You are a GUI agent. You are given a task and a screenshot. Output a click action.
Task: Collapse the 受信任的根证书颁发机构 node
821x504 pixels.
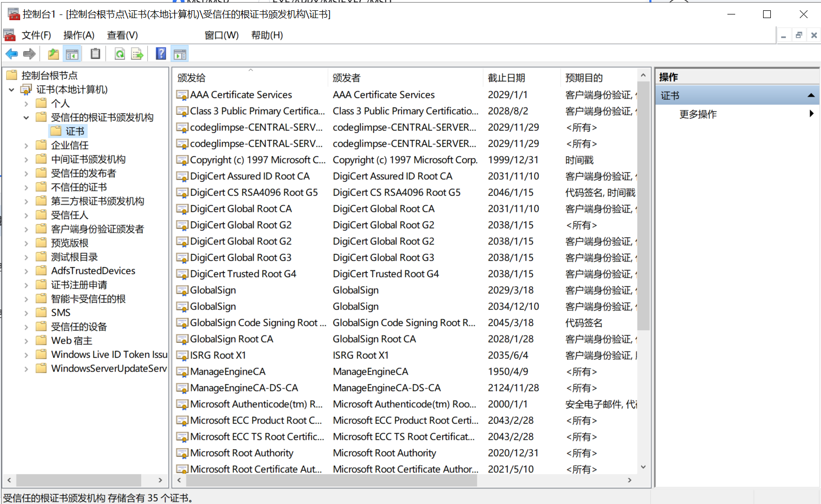(x=26, y=118)
